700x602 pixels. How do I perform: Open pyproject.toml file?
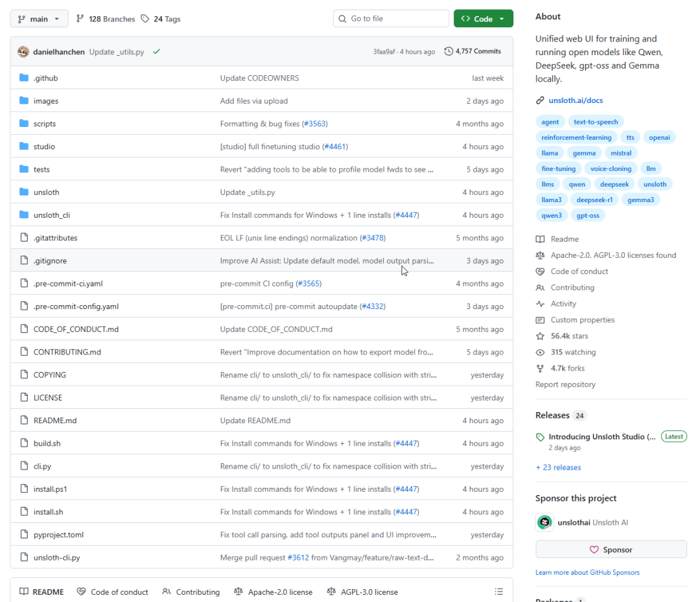[58, 535]
